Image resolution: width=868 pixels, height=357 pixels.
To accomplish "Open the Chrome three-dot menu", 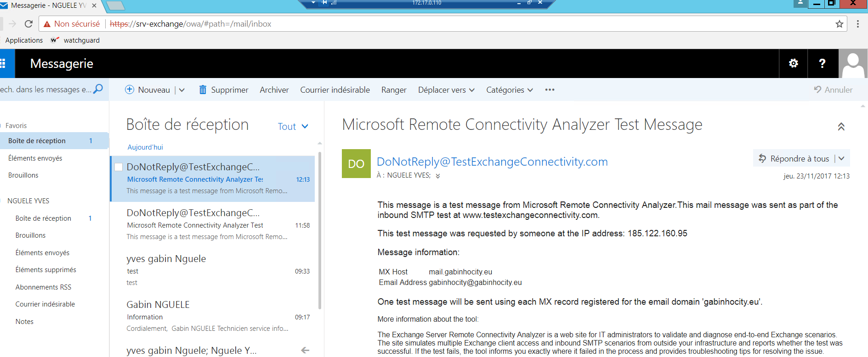I will pyautogui.click(x=858, y=24).
